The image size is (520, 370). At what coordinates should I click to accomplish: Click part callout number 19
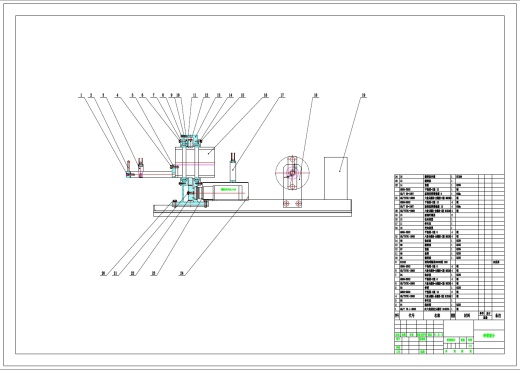click(x=364, y=95)
